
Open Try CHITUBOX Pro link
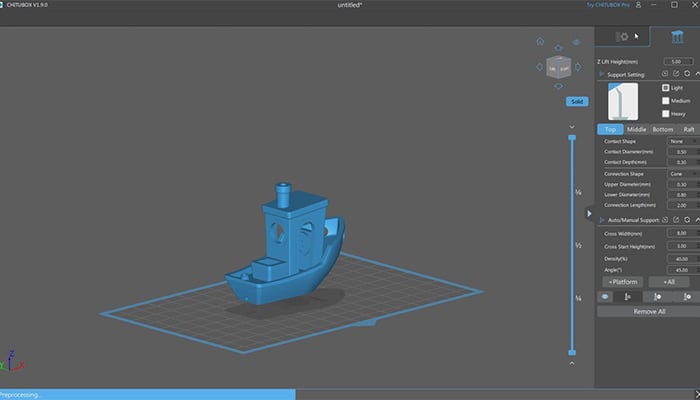[x=608, y=5]
